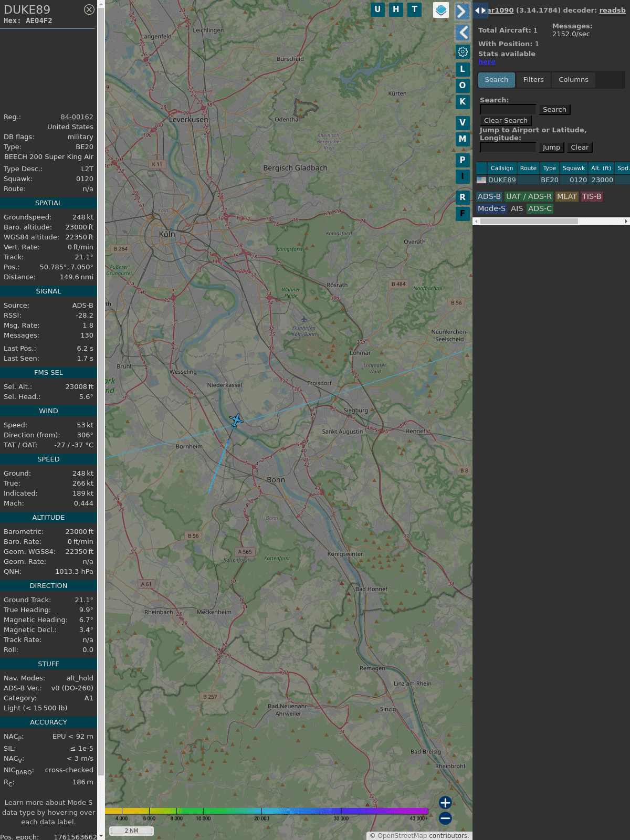Viewport: 630px width, 840px height.
Task: Switch to the Filters tab
Action: pos(533,80)
